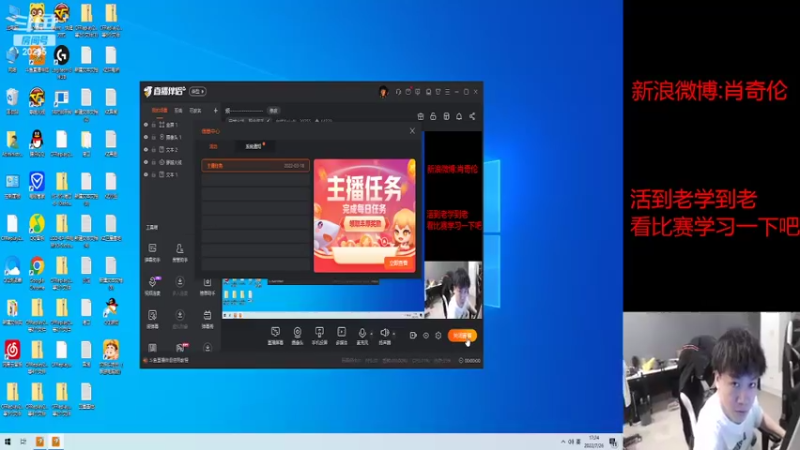The height and width of the screenshot is (450, 800).
Task: Open the chat-window tool at toolbox top-left
Action: (x=153, y=252)
